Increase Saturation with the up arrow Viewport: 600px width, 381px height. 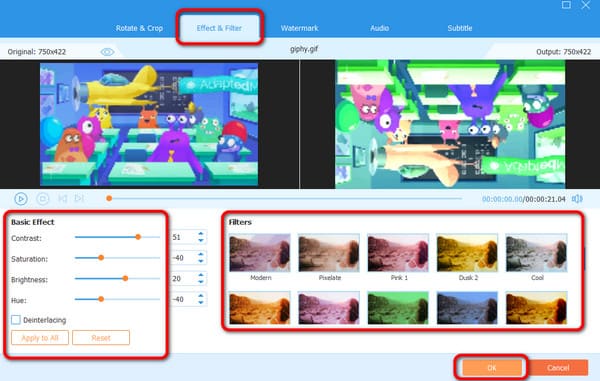[x=201, y=254]
